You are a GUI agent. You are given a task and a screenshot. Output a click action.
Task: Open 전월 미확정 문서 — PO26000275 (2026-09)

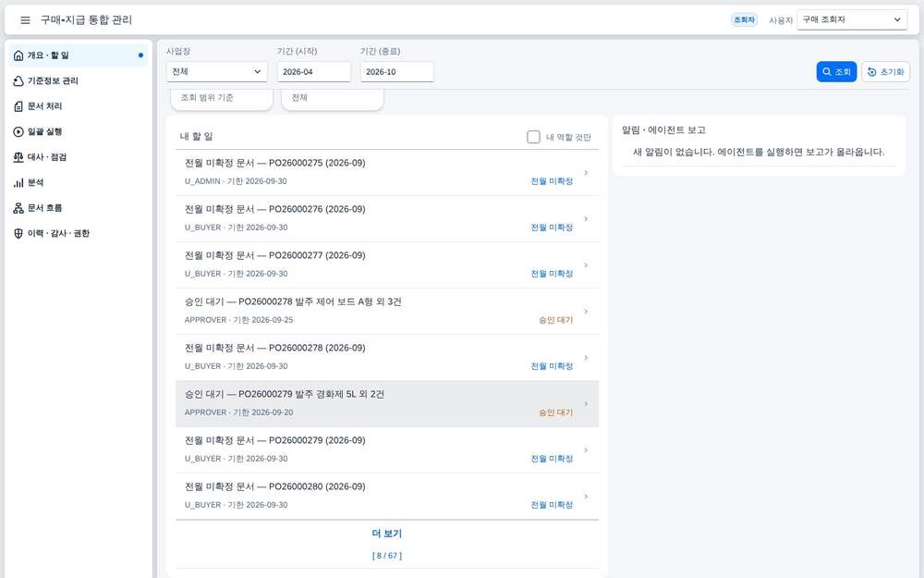pos(386,172)
